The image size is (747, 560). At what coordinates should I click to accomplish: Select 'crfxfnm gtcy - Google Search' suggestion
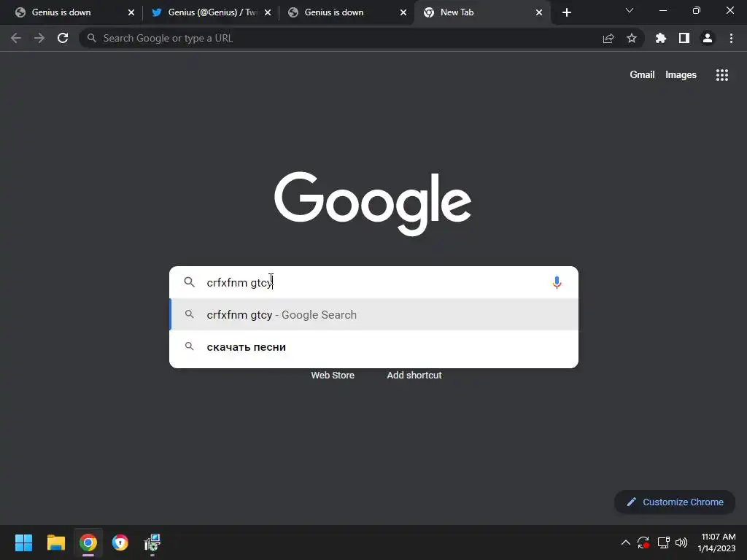pos(374,315)
